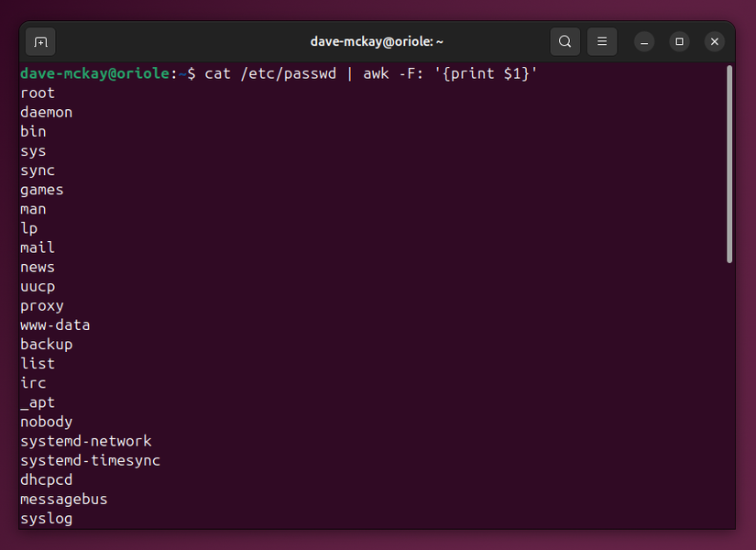Open the hamburger menu
This screenshot has width=756, height=550.
(x=602, y=41)
